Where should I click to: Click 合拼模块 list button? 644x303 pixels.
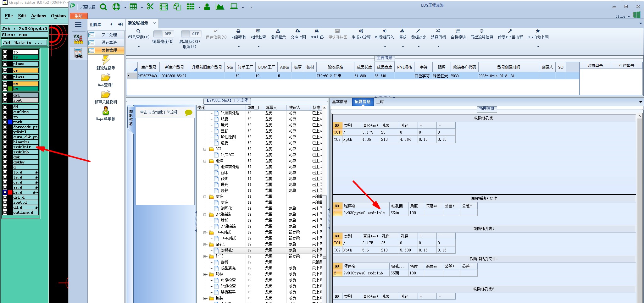[x=458, y=34]
